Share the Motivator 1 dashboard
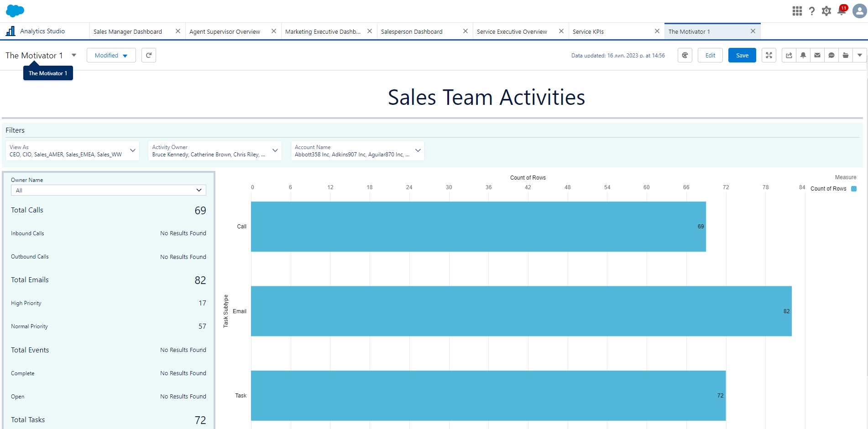Viewport: 868px width, 429px height. [x=789, y=55]
